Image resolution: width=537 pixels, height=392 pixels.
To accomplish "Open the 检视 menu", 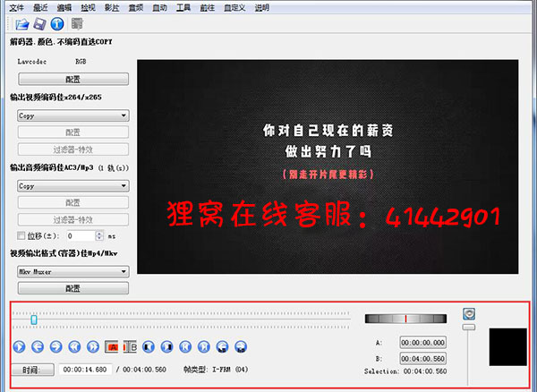I will [88, 7].
